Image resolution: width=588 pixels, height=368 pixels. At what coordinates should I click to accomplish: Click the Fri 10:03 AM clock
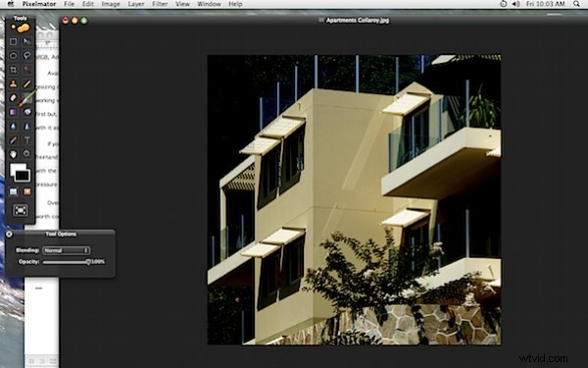(545, 4)
